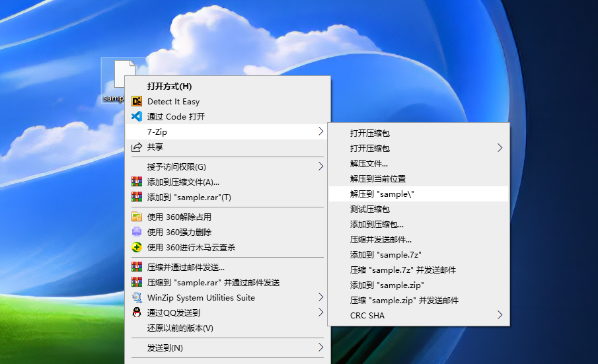The image size is (598, 364).
Task: Select 授予访问权限(G) entry
Action: point(228,166)
